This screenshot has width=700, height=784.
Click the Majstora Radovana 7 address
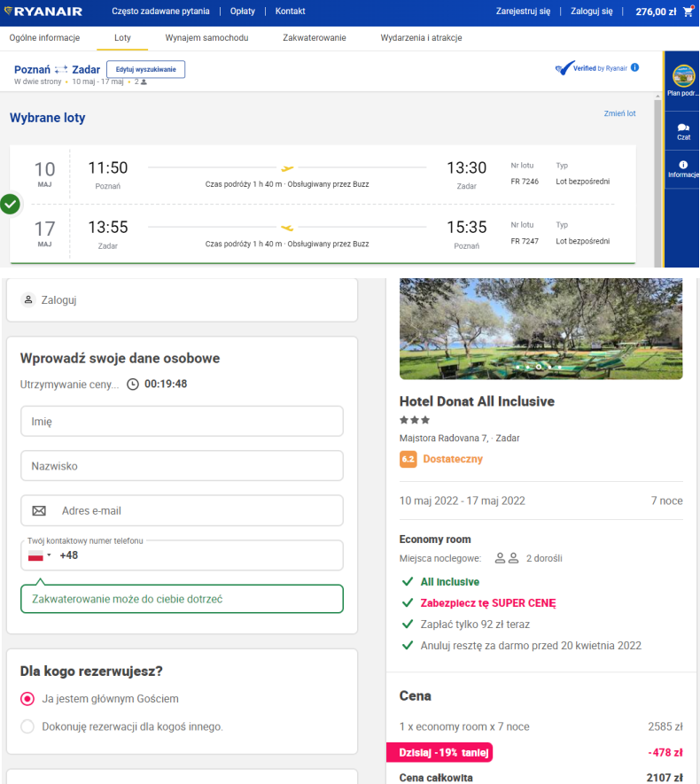[x=460, y=438]
